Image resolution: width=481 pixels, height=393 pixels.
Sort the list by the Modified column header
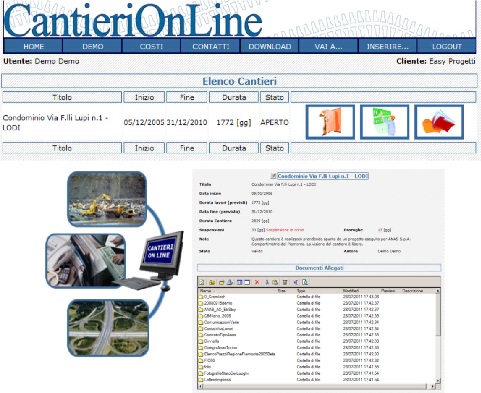click(351, 291)
